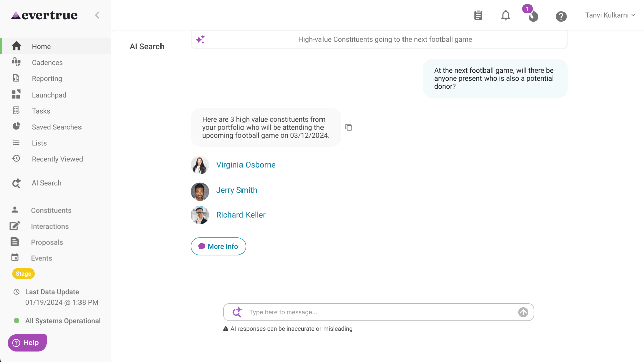Image resolution: width=644 pixels, height=362 pixels.
Task: Click the AI responses can be inaccurate warning
Action: tap(288, 329)
